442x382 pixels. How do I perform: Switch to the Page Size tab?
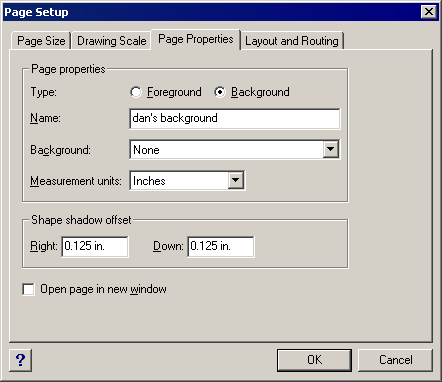pyautogui.click(x=41, y=41)
